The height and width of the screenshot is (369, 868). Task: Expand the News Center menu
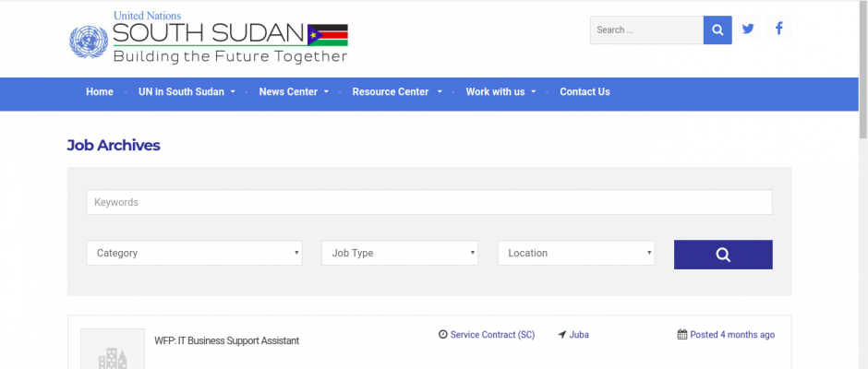coord(294,92)
